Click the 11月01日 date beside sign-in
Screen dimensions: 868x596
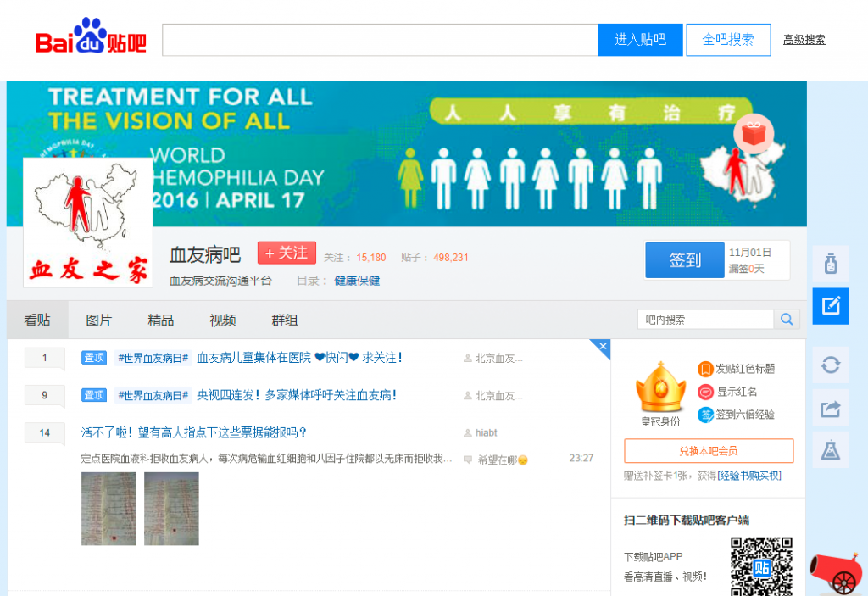(x=749, y=253)
